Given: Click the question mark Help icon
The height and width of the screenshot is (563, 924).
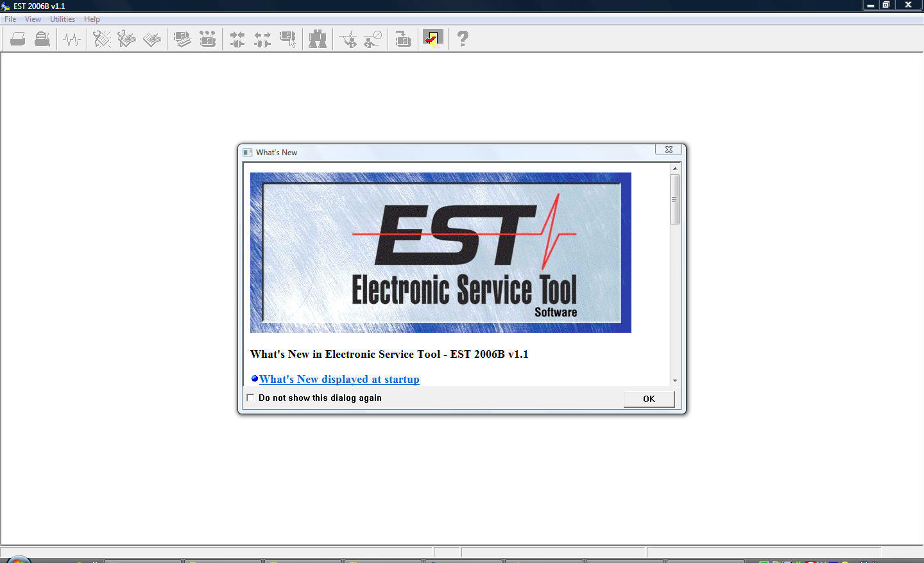Looking at the screenshot, I should point(462,39).
